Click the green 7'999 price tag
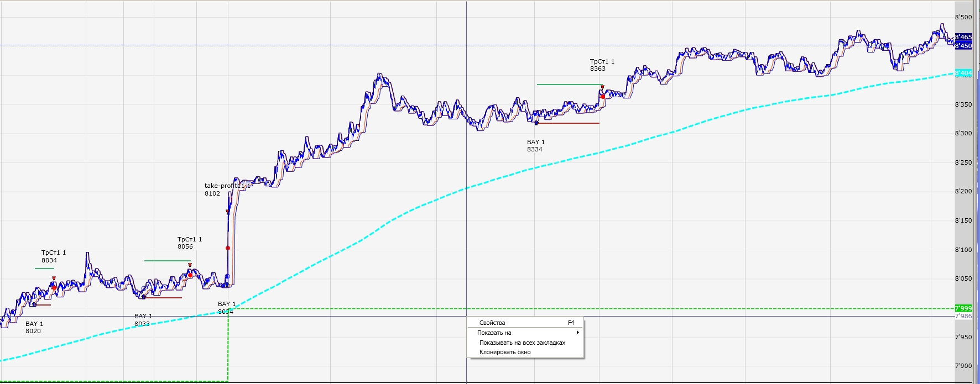This screenshot has height=384, width=980. pyautogui.click(x=963, y=308)
